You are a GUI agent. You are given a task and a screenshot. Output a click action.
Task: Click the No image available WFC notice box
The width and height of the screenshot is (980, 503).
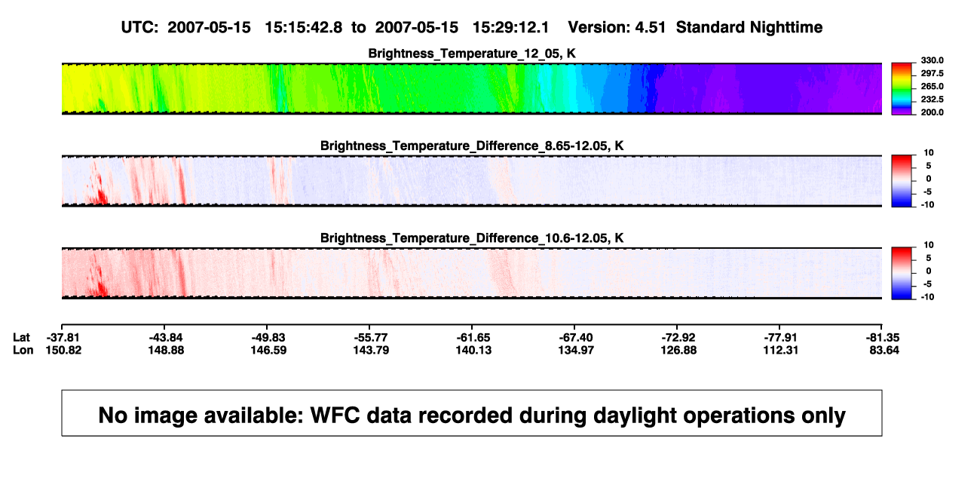pyautogui.click(x=472, y=413)
